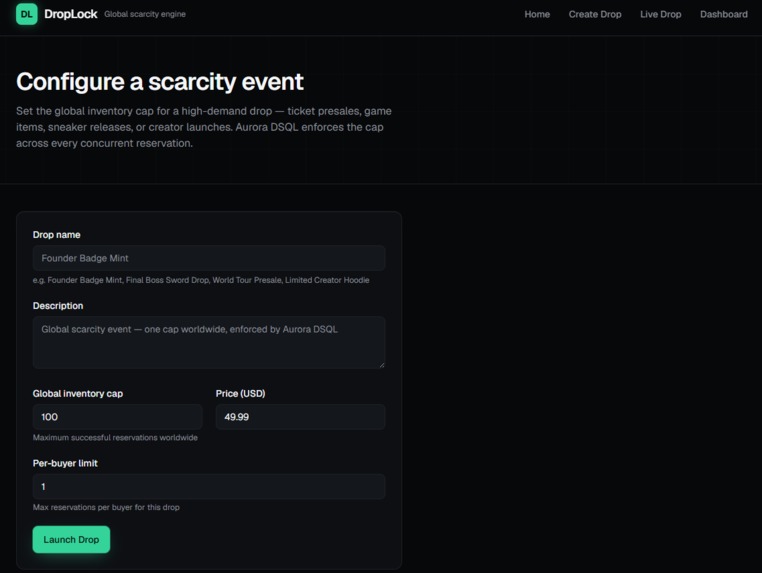Image resolution: width=762 pixels, height=573 pixels.
Task: Click the Global inventory cap label
Action: tap(78, 394)
